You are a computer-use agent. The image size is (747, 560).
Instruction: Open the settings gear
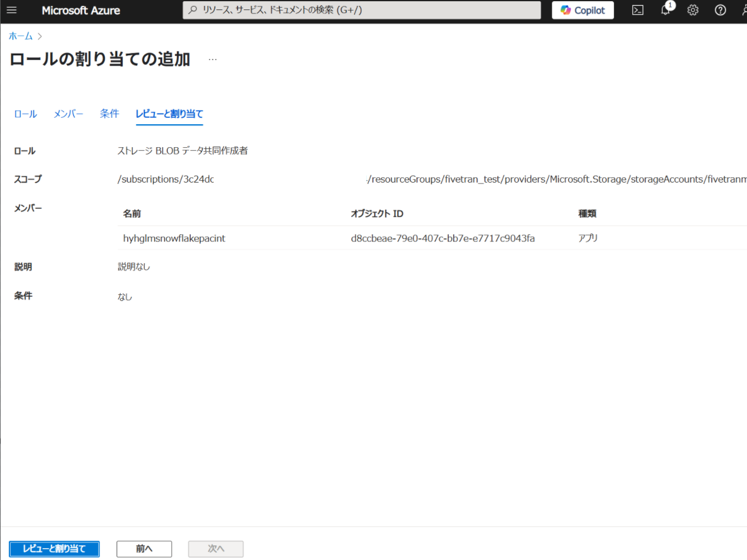[693, 10]
